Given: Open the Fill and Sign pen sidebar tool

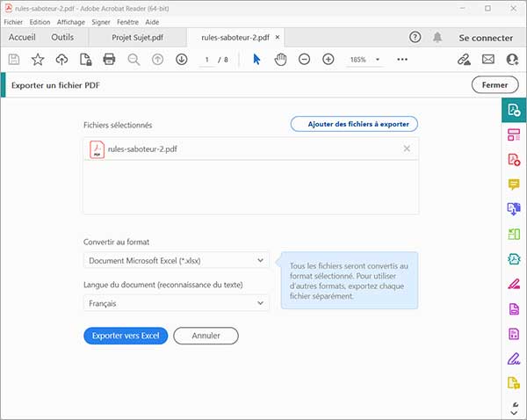Looking at the screenshot, I should click(514, 358).
